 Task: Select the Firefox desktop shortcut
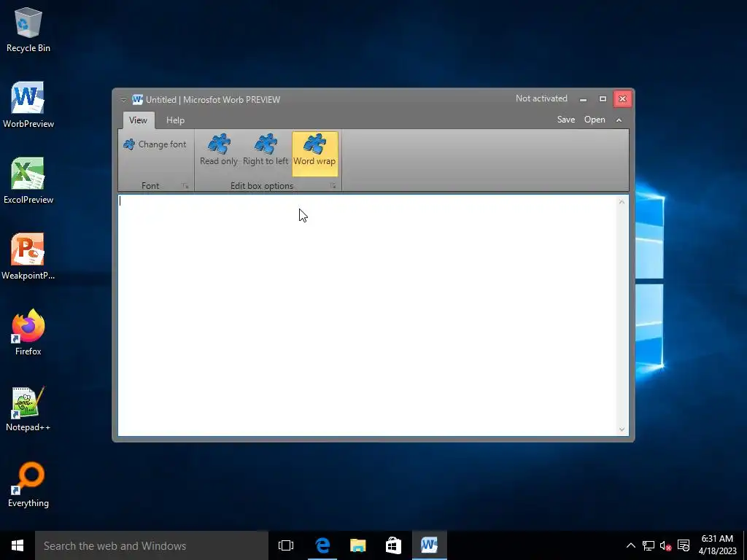pos(28,332)
